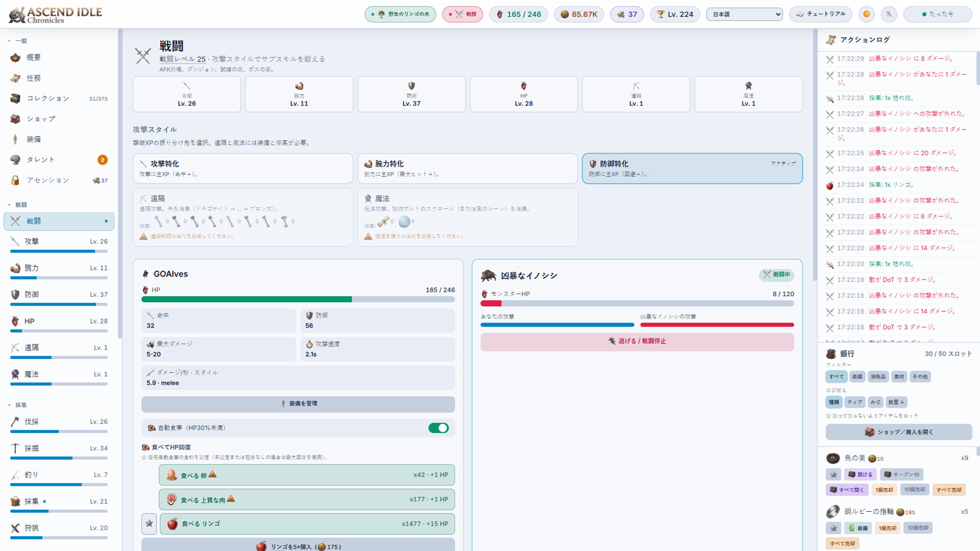Click the star lock icon under 鳥の巣

coord(834,474)
